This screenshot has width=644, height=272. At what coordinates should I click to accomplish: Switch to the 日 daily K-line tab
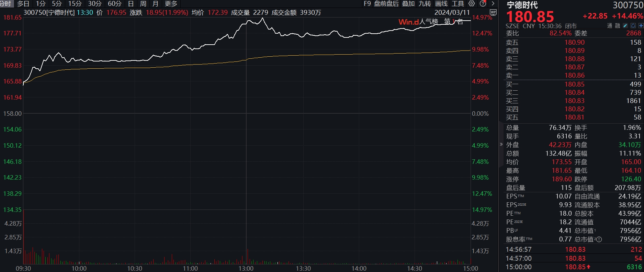pos(131,4)
